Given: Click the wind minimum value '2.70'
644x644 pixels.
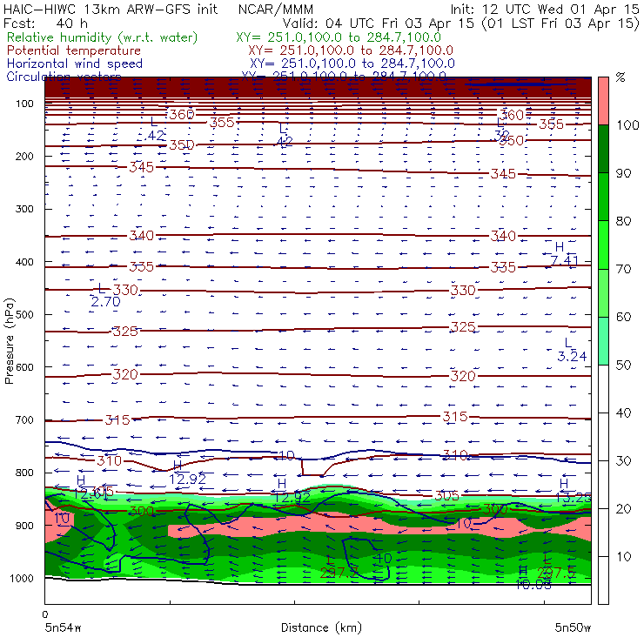Looking at the screenshot, I should click(105, 302).
